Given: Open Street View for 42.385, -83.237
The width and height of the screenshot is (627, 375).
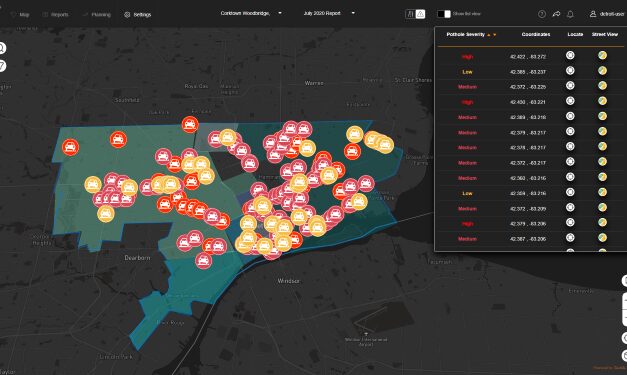Looking at the screenshot, I should click(x=602, y=71).
